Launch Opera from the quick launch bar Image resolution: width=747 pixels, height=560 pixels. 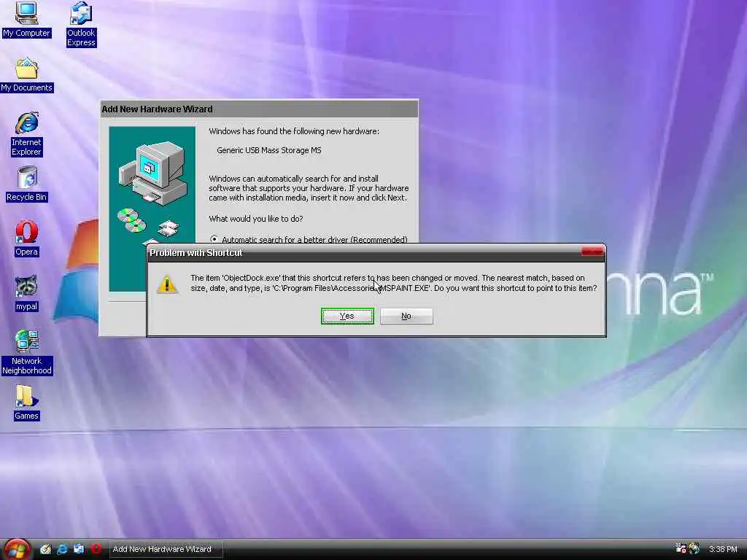click(x=96, y=549)
